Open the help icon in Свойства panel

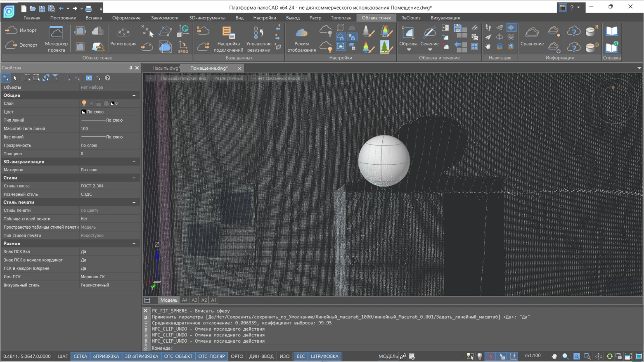click(108, 78)
